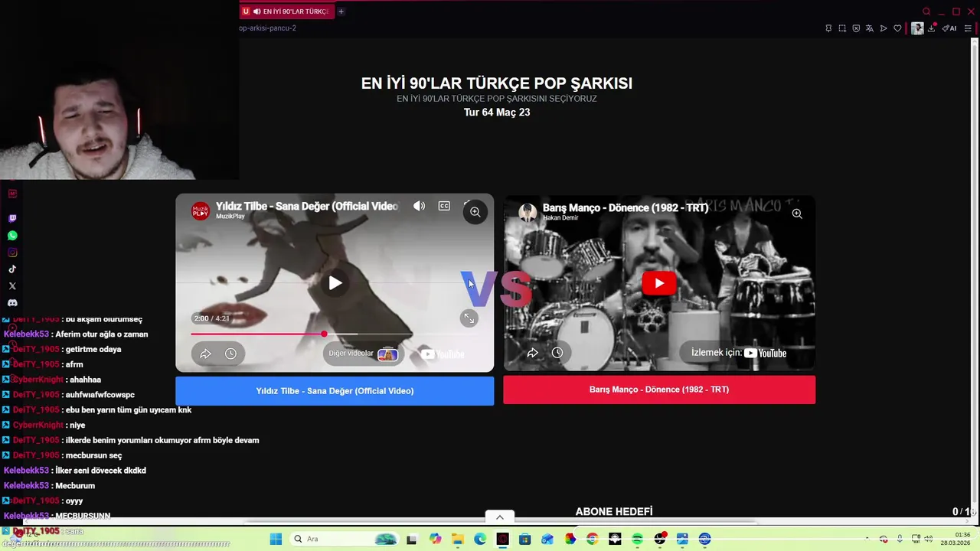Image resolution: width=980 pixels, height=551 pixels.
Task: Click 'Tur 64 Maç 23' text
Action: [x=497, y=112]
